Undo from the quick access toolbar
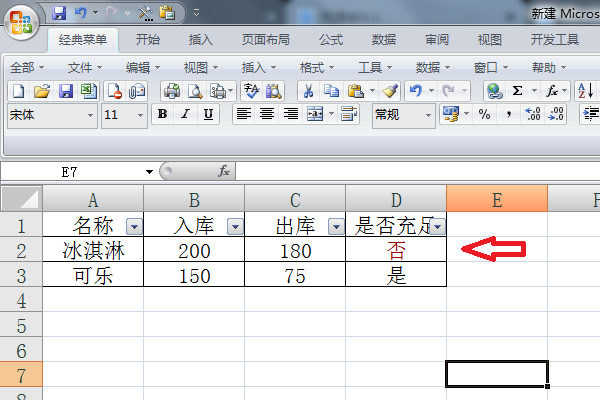The image size is (600, 400). pyautogui.click(x=80, y=13)
